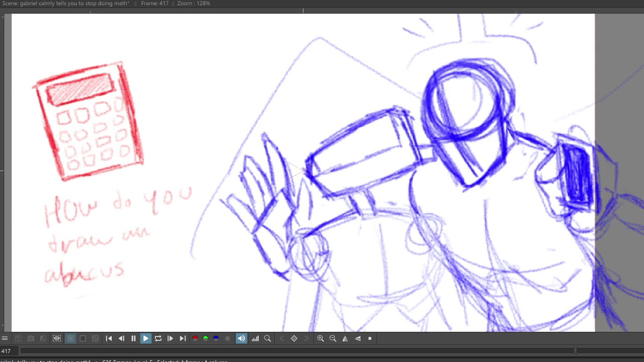Toggle the blue channel display
This screenshot has width=644, height=362.
pos(216,338)
